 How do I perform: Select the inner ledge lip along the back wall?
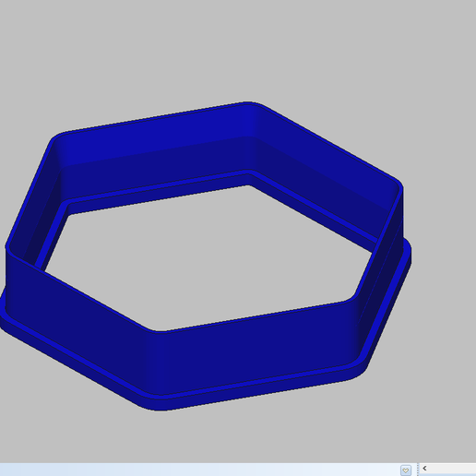tap(157, 188)
